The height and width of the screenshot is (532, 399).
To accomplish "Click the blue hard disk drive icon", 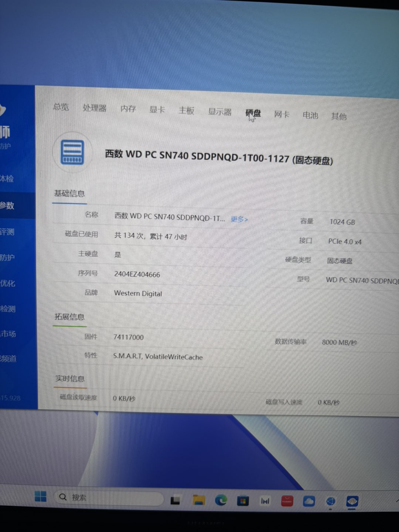I will point(73,152).
